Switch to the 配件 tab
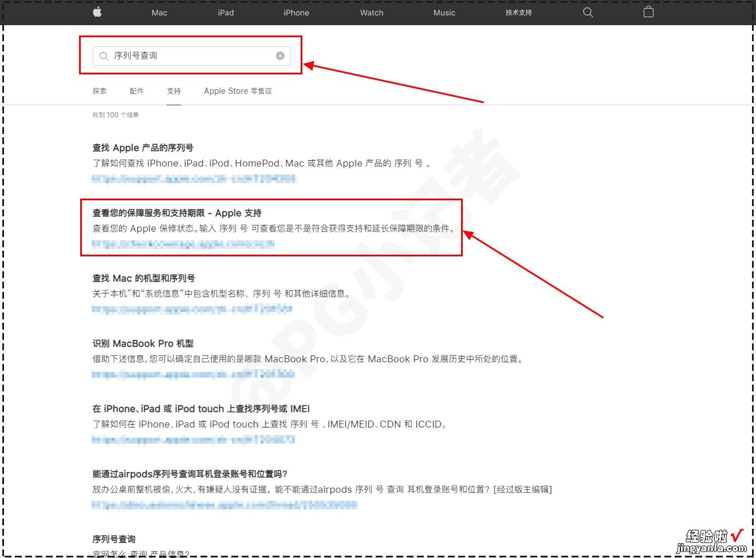This screenshot has width=756, height=558. pos(137,91)
